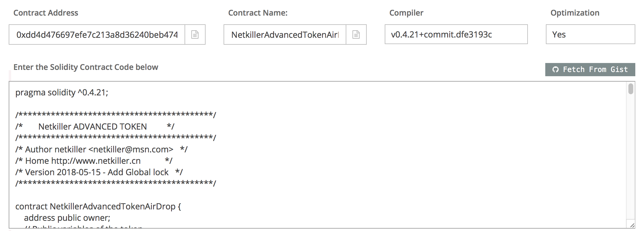The height and width of the screenshot is (231, 644).
Task: Focus the Contract Address input field
Action: tap(97, 34)
